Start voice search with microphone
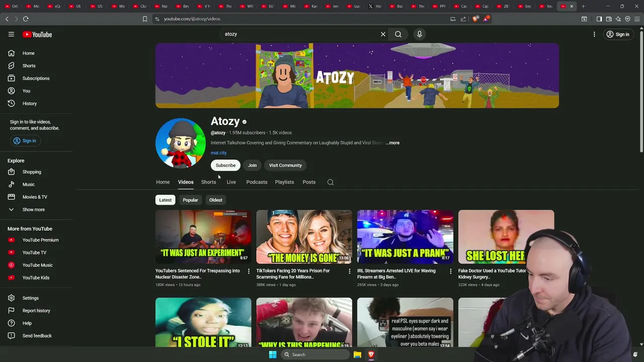This screenshot has height=362, width=644. (420, 34)
